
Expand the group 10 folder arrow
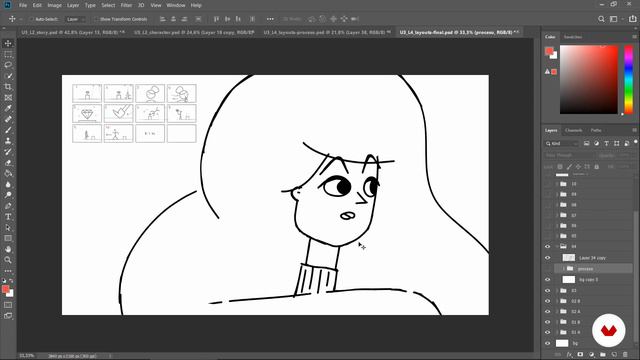click(x=558, y=184)
